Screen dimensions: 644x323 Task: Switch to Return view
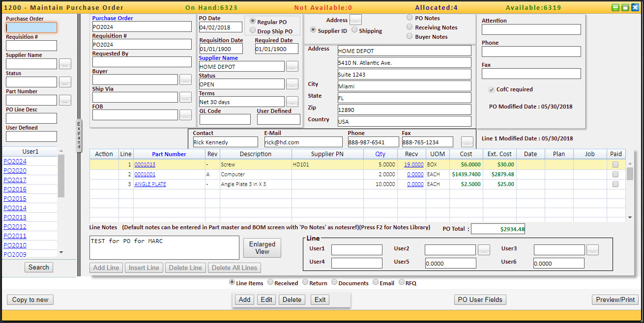pyautogui.click(x=305, y=282)
